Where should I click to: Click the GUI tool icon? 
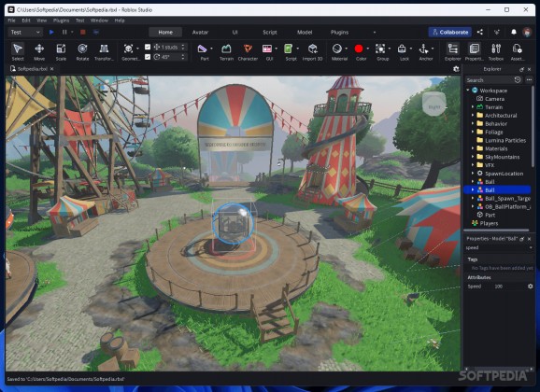[267, 49]
